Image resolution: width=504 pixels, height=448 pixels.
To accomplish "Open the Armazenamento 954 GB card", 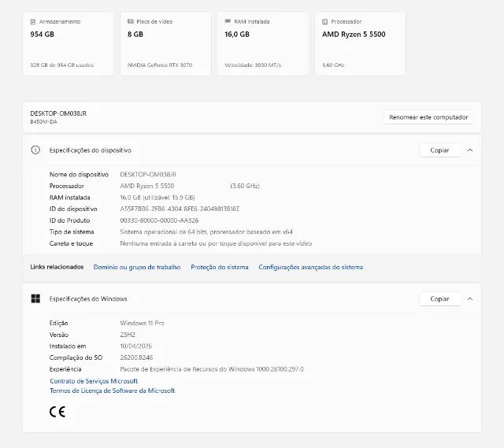I will pos(69,44).
